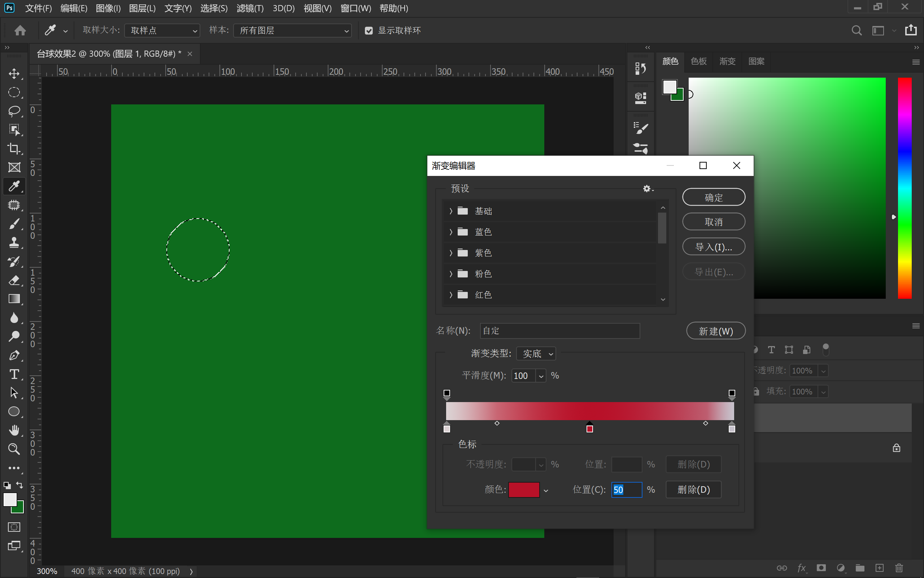The width and height of the screenshot is (924, 578).
Task: Open the 文件(F) menu
Action: pyautogui.click(x=38, y=8)
